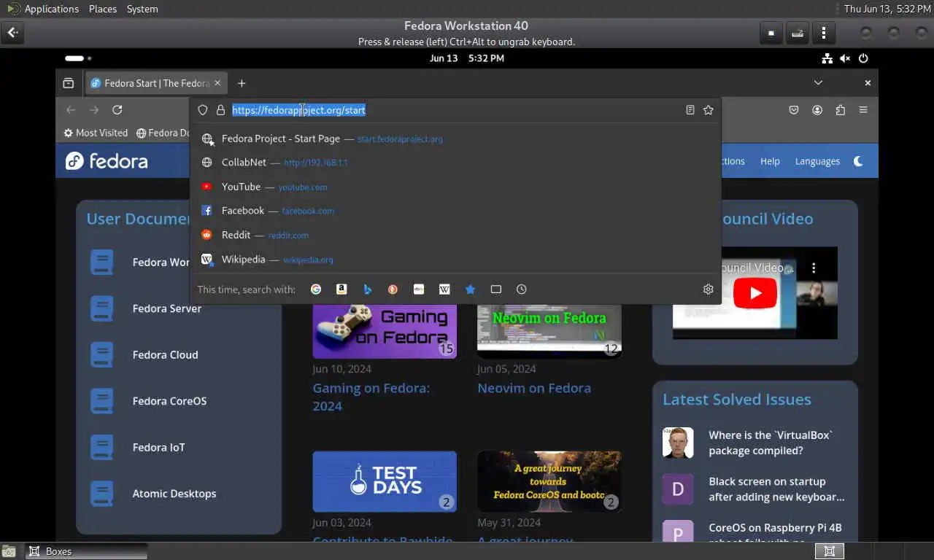Search with Wikipedia one-off icon
934x560 pixels.
click(x=444, y=289)
